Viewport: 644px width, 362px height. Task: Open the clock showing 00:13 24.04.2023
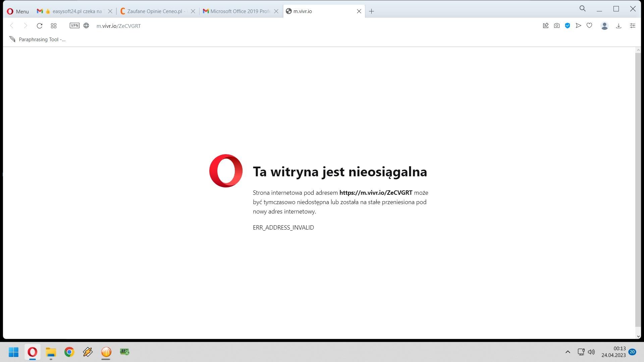(613, 352)
